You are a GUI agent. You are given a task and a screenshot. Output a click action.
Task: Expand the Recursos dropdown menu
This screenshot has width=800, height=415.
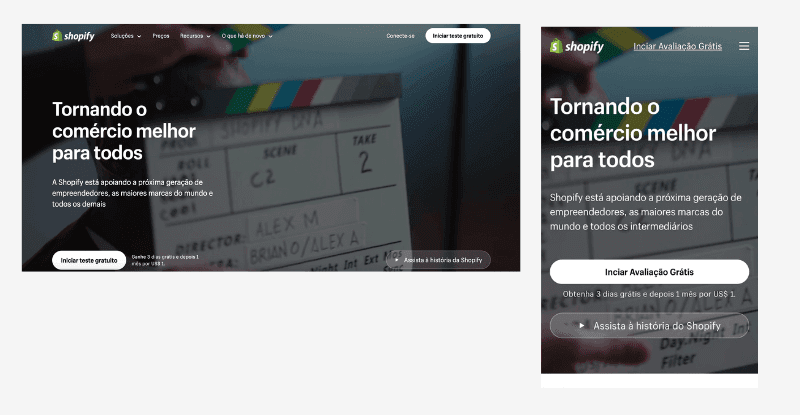[194, 36]
